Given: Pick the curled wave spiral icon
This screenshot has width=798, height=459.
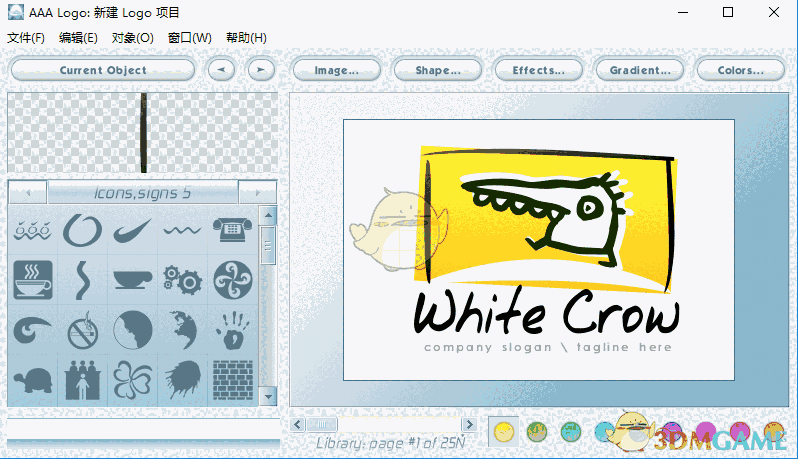Looking at the screenshot, I should pyautogui.click(x=33, y=330).
